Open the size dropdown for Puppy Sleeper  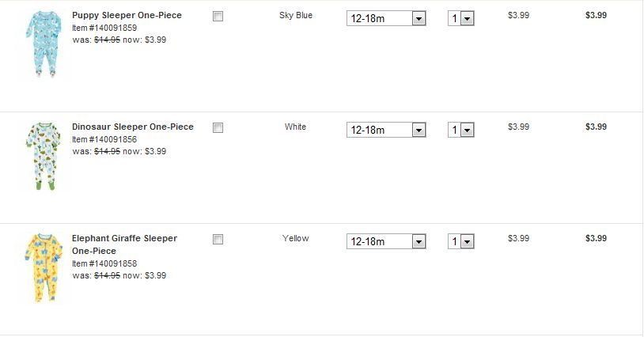click(x=386, y=18)
